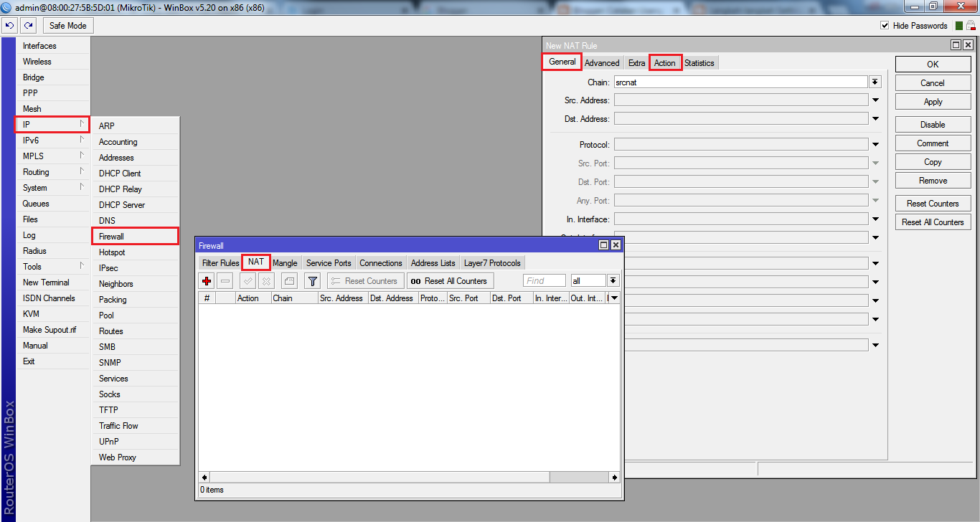This screenshot has height=522, width=980.
Task: Expand the Protocol field arrow
Action: [x=875, y=145]
